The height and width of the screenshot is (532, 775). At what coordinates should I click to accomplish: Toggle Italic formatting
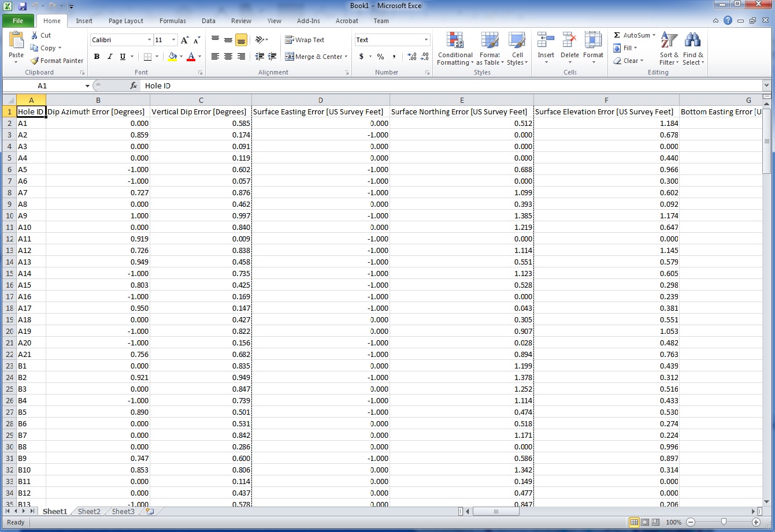click(110, 57)
